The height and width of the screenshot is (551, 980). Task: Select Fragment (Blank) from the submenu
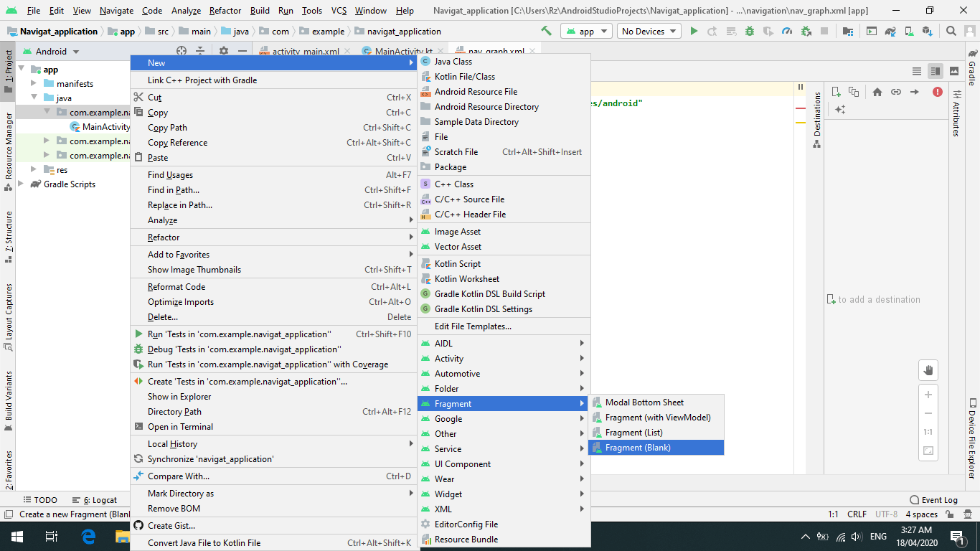[x=656, y=447]
